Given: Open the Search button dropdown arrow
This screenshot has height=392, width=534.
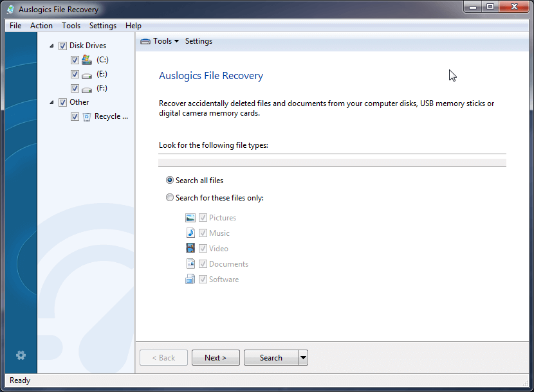Looking at the screenshot, I should 304,358.
